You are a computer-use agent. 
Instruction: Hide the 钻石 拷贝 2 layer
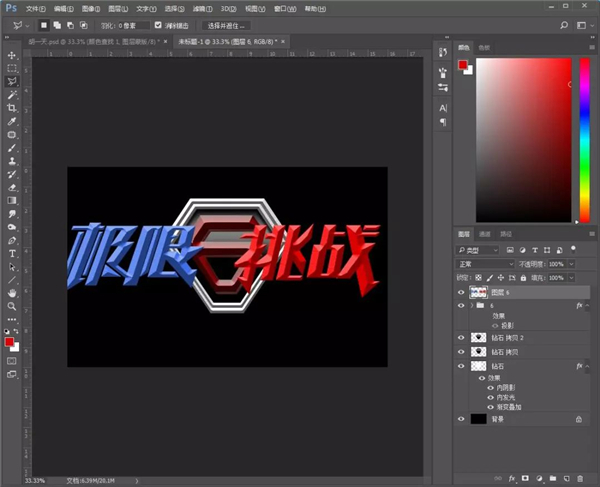pos(461,338)
